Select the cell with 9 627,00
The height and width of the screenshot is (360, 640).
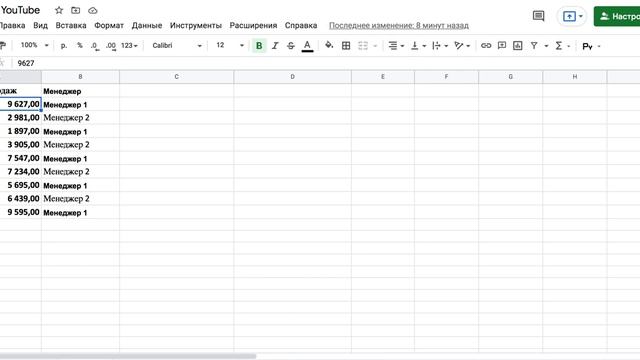tap(20, 104)
